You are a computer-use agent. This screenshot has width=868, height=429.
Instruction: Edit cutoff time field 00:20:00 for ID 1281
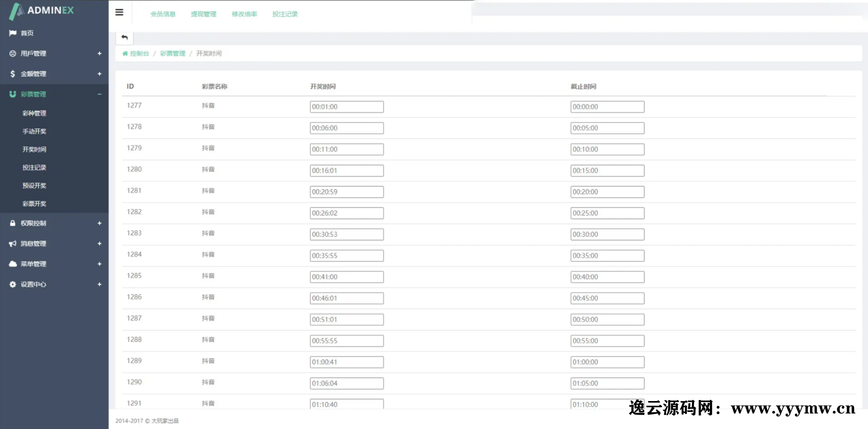(607, 191)
